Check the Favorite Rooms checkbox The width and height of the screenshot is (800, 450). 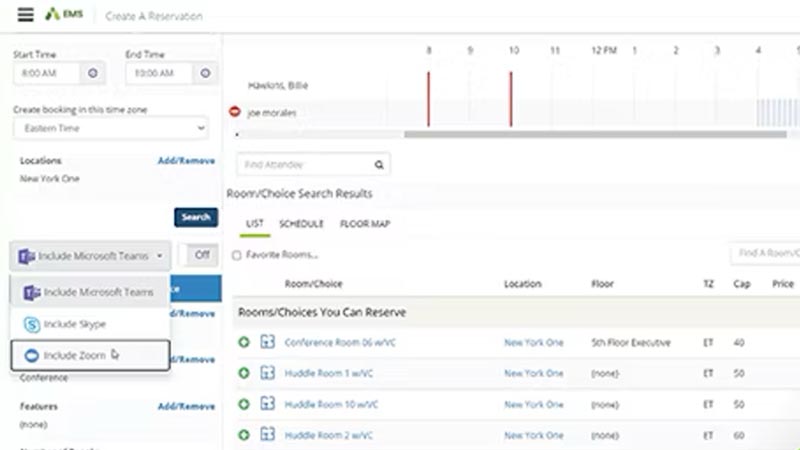coord(237,255)
